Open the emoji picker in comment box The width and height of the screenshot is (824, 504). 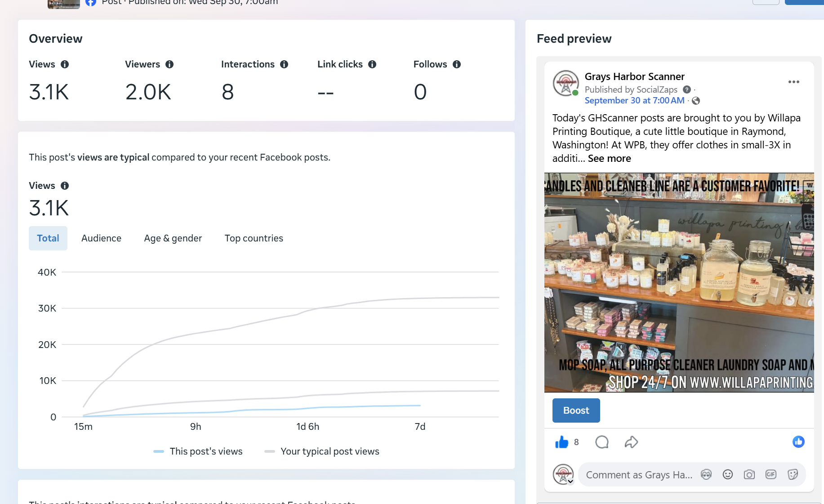(728, 475)
